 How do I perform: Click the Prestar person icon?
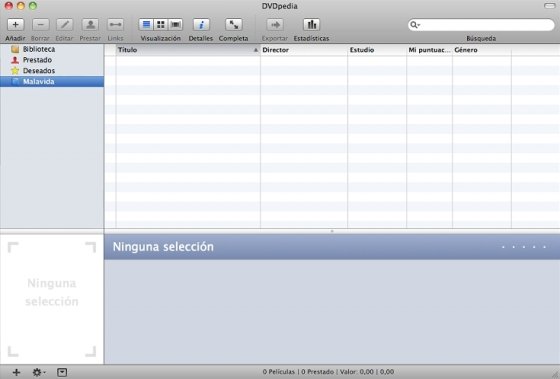(x=90, y=25)
